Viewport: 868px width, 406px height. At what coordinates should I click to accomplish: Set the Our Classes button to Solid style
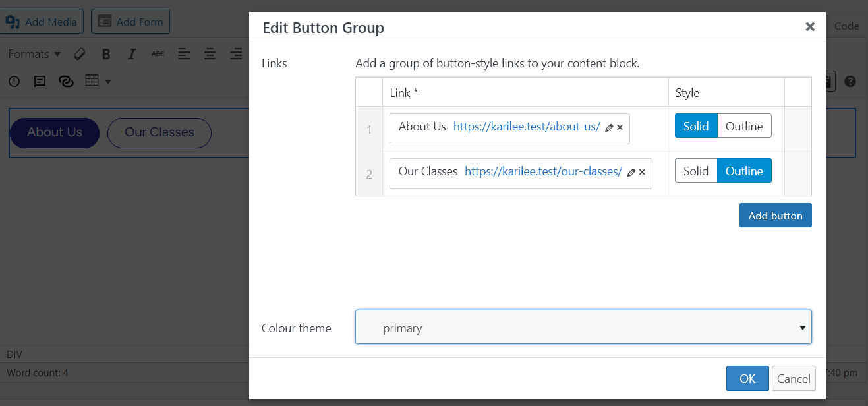point(695,170)
